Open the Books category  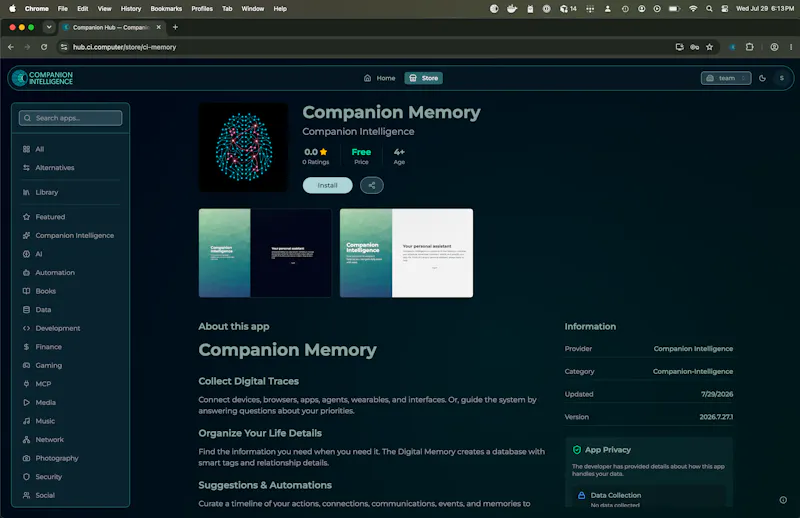[70, 291]
